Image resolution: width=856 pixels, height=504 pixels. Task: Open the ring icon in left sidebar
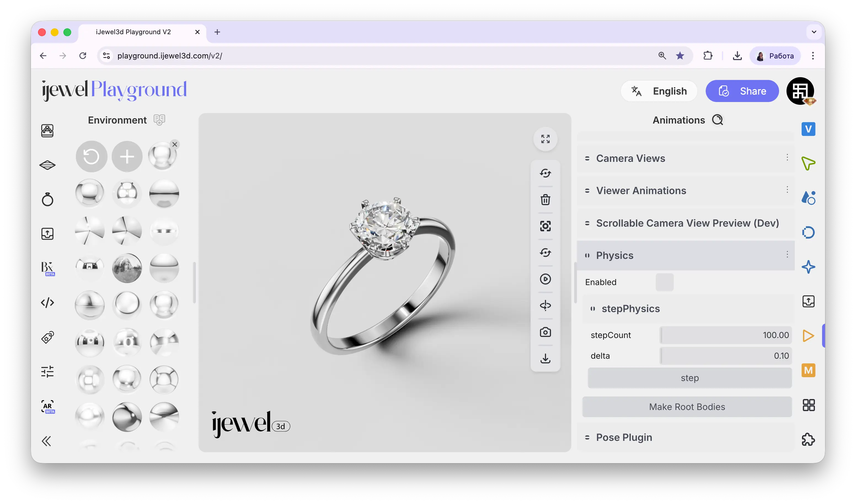[47, 199]
